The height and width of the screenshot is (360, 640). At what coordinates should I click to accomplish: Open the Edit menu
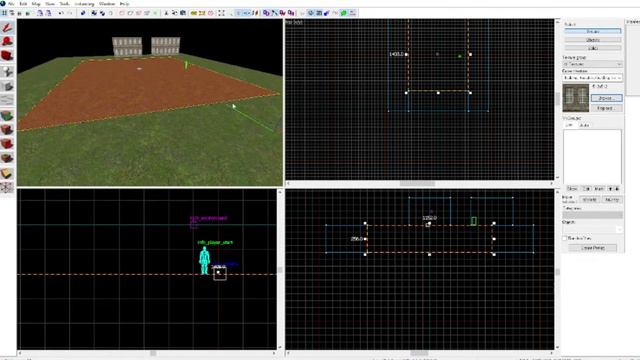tap(23, 4)
